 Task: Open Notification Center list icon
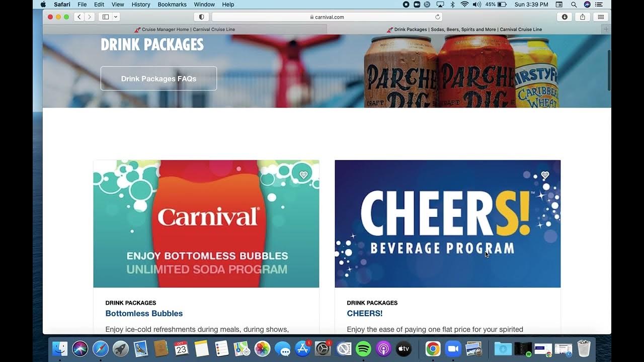tap(599, 5)
